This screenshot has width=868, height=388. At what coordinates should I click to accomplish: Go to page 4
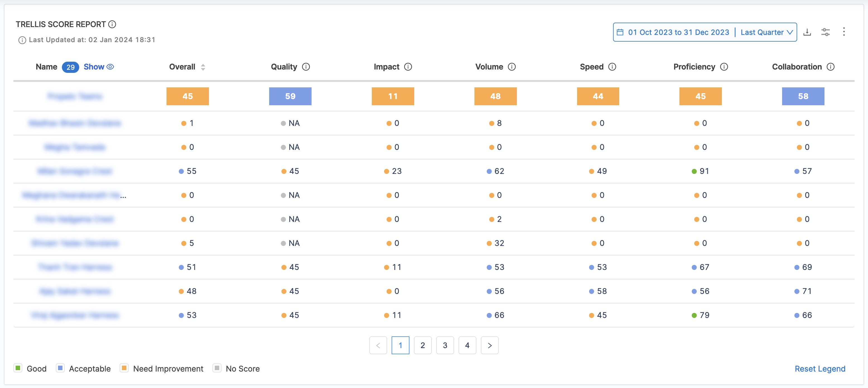[x=467, y=345]
